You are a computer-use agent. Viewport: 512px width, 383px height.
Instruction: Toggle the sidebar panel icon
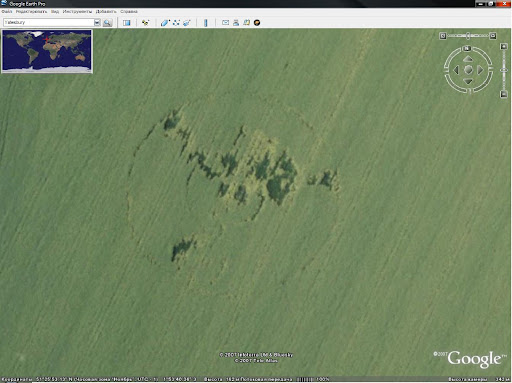(126, 23)
